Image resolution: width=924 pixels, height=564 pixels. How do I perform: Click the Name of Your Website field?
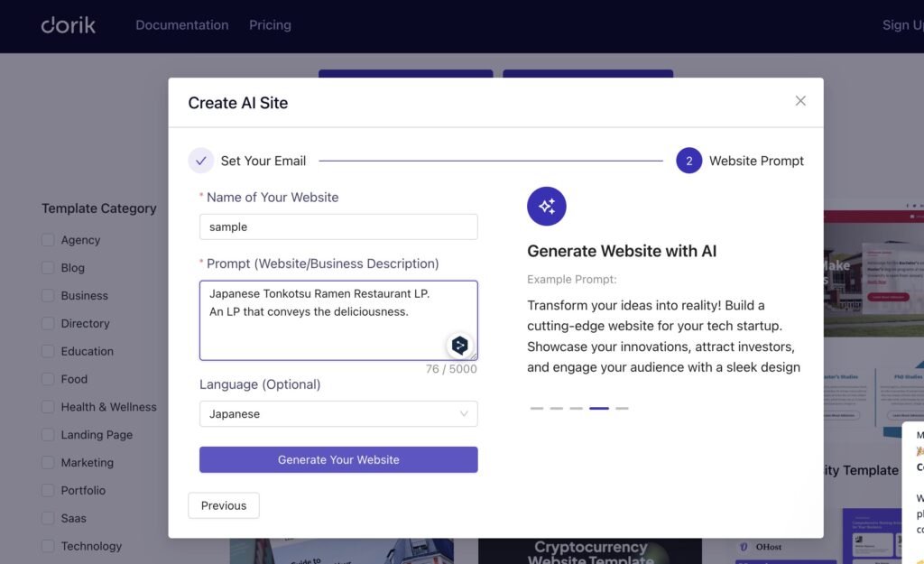click(337, 227)
